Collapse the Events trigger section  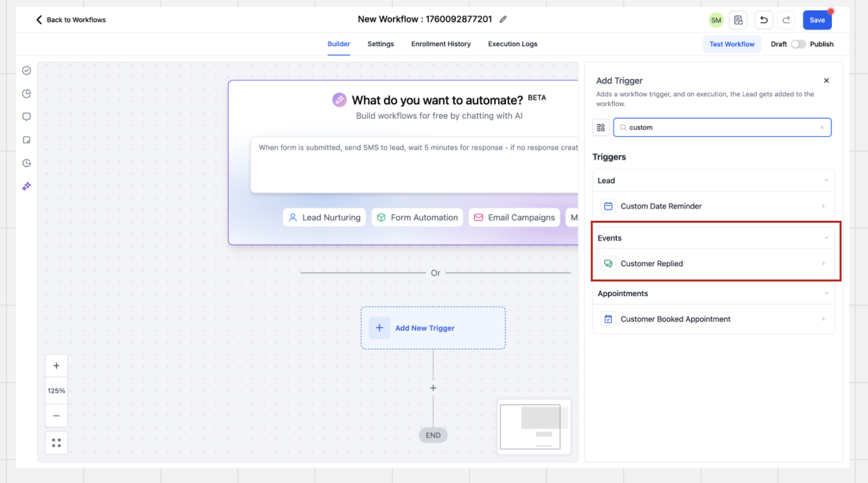826,238
